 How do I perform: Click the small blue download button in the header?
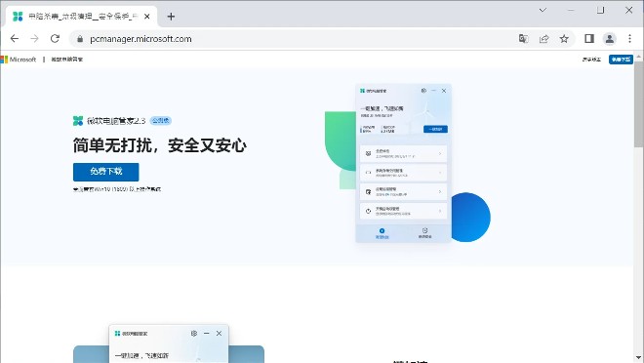pos(621,60)
